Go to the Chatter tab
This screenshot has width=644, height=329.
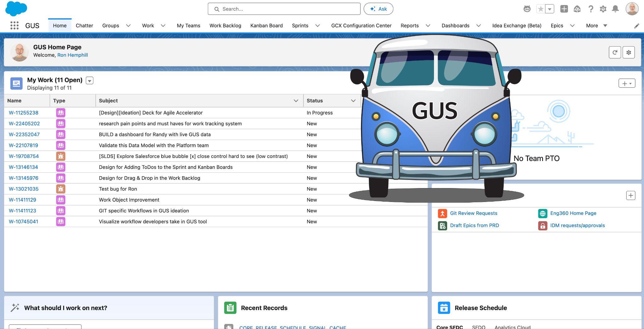[x=84, y=26]
